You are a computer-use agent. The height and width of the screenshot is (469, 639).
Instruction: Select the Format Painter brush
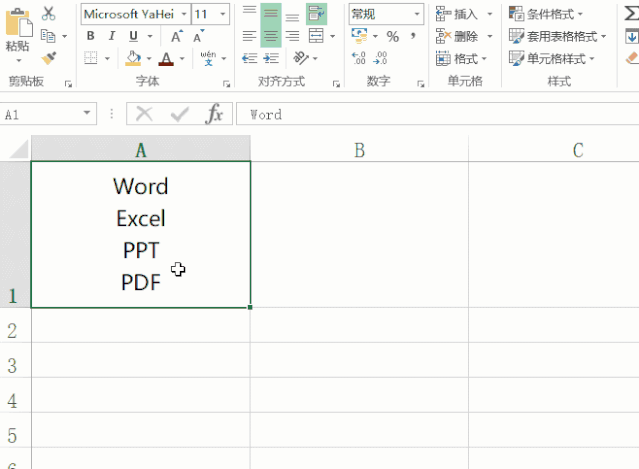(48, 58)
